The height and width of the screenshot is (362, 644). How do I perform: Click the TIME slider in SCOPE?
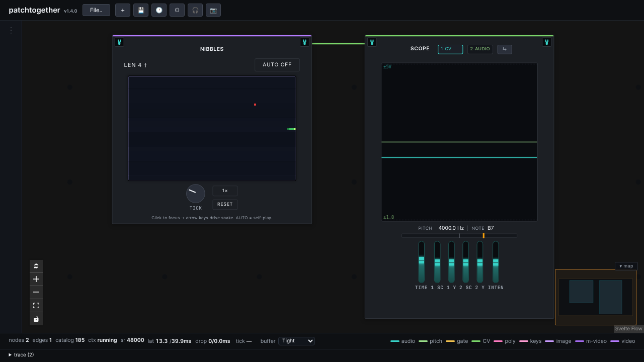(422, 262)
